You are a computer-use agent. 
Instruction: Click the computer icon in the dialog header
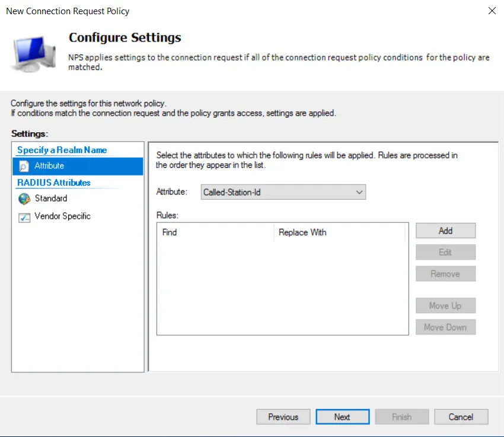tap(33, 52)
